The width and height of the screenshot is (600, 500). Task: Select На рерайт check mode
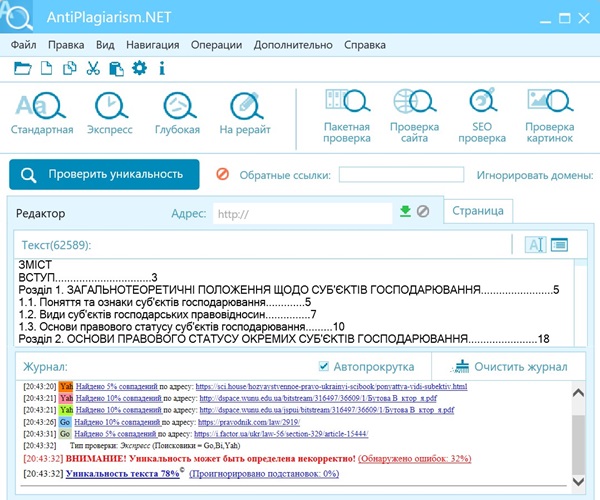[x=245, y=114]
